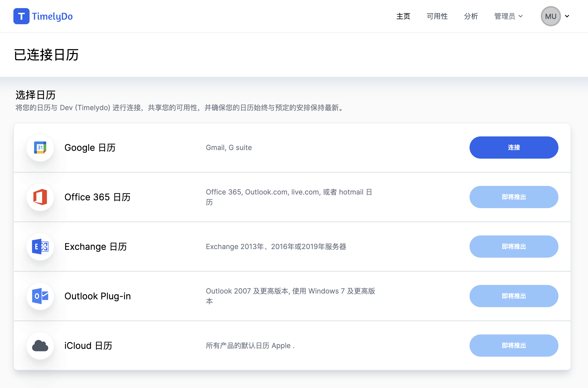The height and width of the screenshot is (388, 588).
Task: Click the iCloud cloud icon
Action: click(40, 346)
